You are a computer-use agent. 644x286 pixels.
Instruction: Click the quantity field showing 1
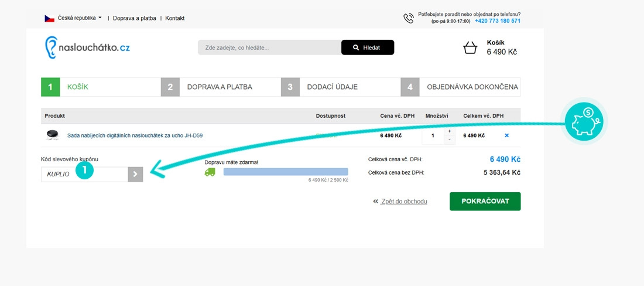pyautogui.click(x=433, y=135)
